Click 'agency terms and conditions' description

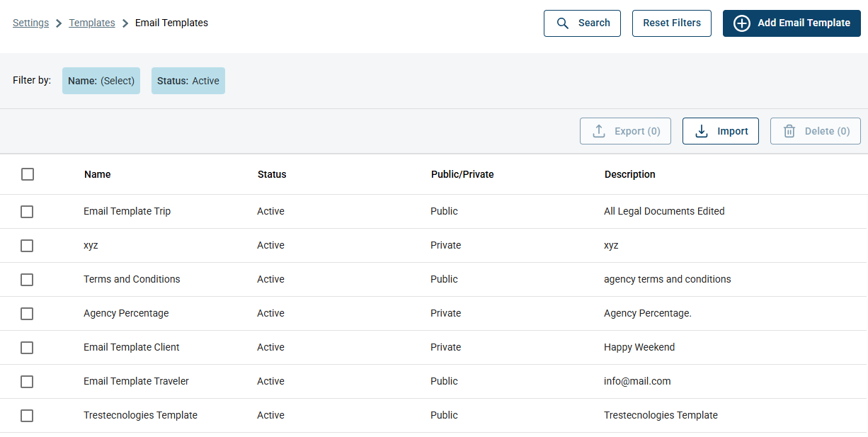(668, 279)
